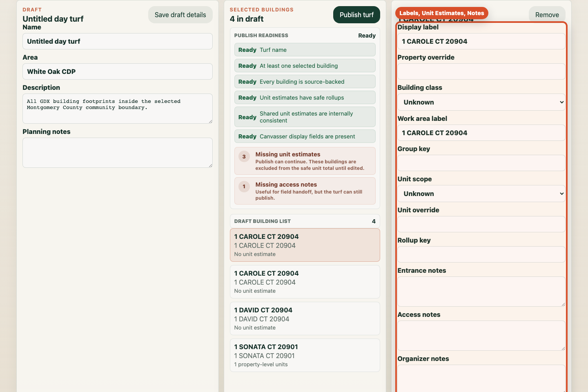Click the Ready Turf name row
Image resolution: width=588 pixels, height=392 pixels.
pyautogui.click(x=305, y=50)
